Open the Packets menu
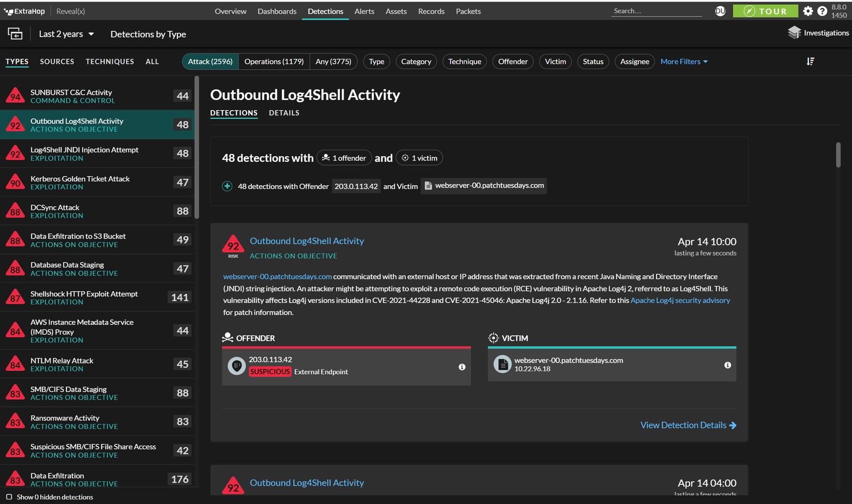Screen dimensions: 852x504 (469, 11)
